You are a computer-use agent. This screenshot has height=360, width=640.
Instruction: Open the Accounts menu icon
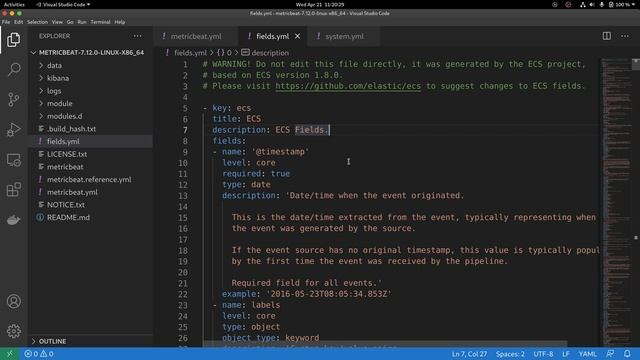pyautogui.click(x=13, y=301)
